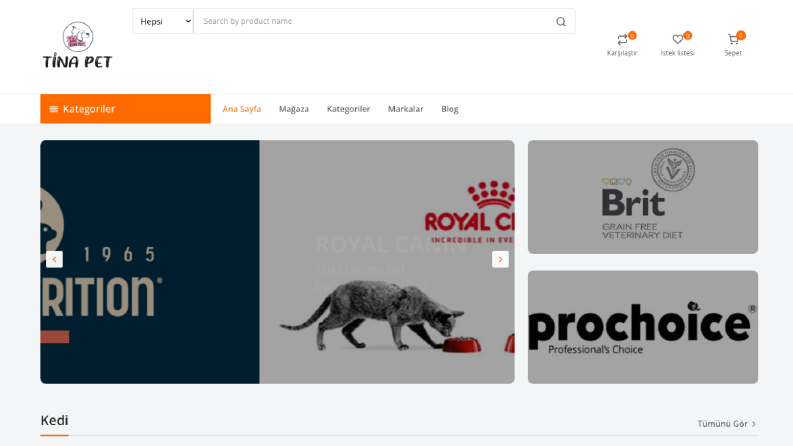Open the Blog nav item
Image resolution: width=793 pixels, height=446 pixels.
coord(450,109)
